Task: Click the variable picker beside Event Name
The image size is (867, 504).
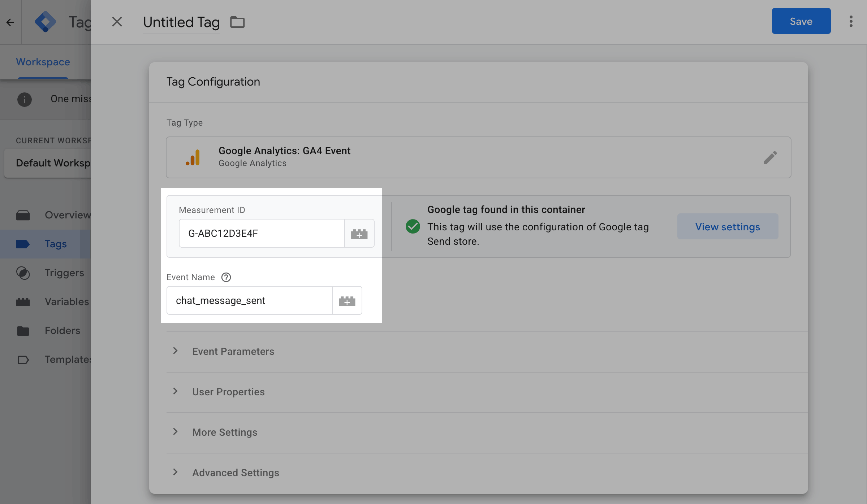Action: click(347, 301)
